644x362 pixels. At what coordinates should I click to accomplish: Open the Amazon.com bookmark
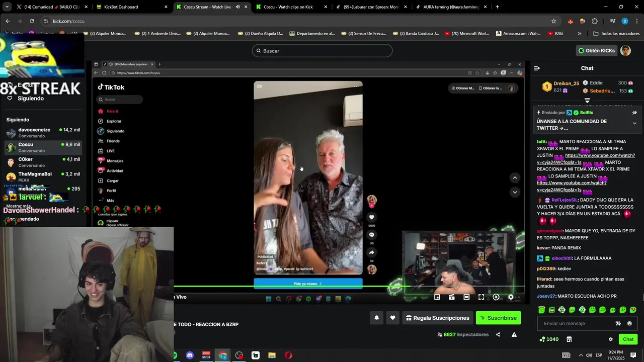click(x=518, y=34)
